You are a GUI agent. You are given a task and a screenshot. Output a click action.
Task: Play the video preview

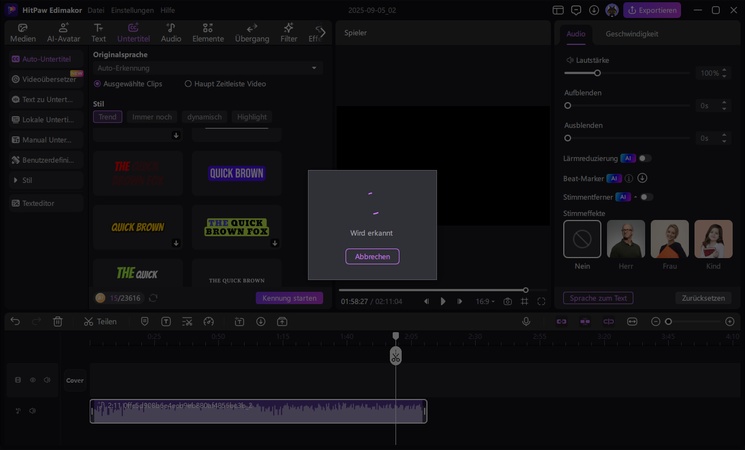coord(443,301)
